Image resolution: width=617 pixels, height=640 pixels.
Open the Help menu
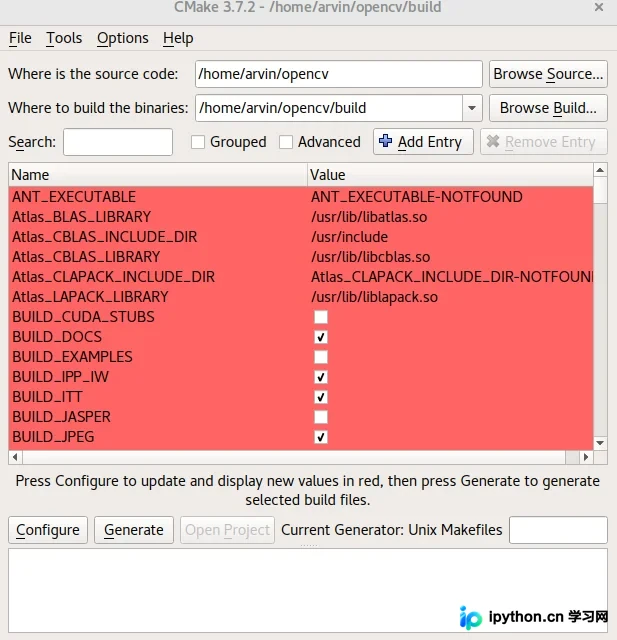178,38
